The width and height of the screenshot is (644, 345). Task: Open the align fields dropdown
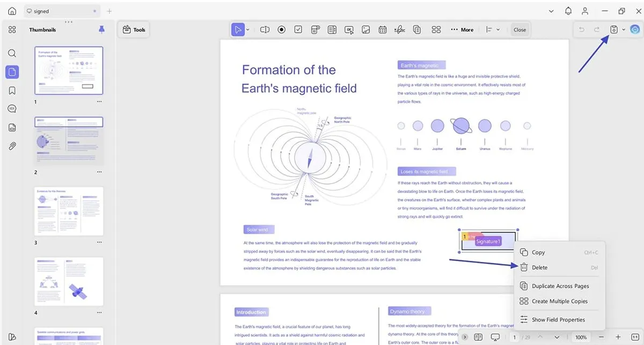492,30
